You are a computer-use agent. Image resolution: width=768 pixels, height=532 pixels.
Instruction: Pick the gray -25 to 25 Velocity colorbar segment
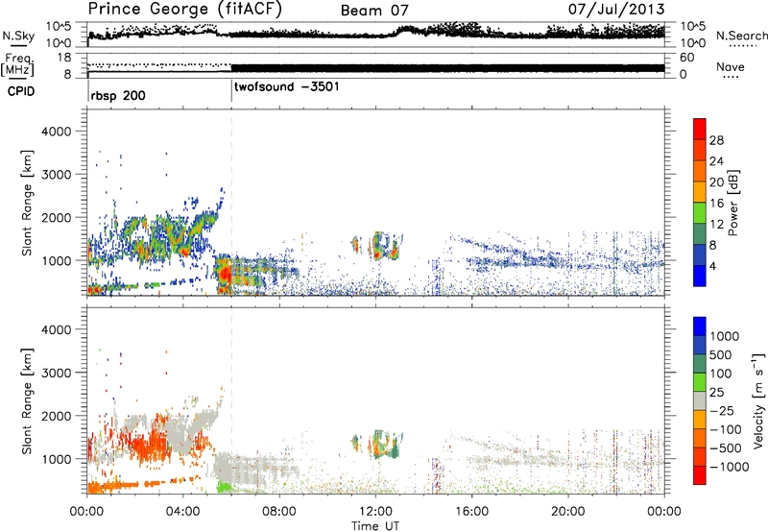(700, 400)
